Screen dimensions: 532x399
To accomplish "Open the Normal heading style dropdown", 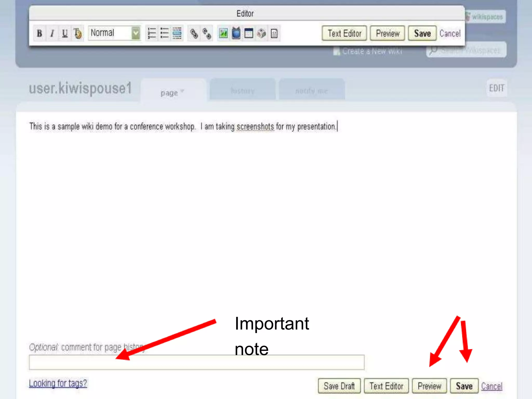I will point(114,33).
